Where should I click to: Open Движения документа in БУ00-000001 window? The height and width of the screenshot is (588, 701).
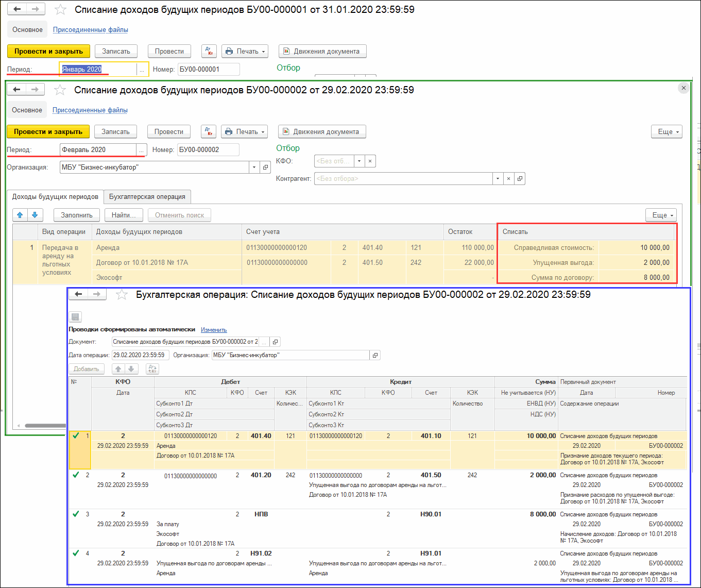tap(322, 51)
